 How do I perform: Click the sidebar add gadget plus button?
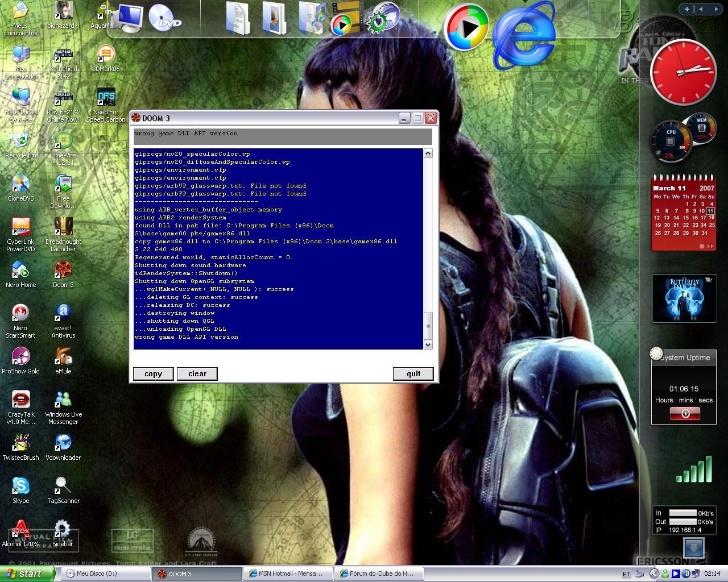coord(686,9)
